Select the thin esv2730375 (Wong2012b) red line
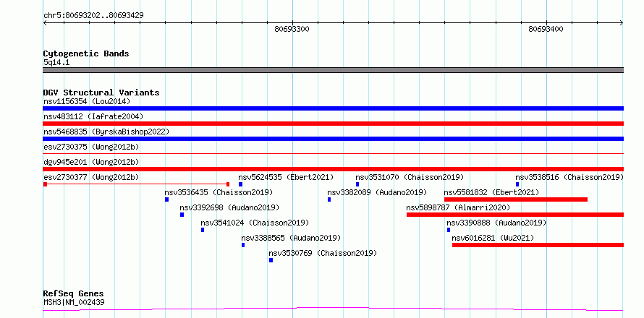The width and height of the screenshot is (644, 318). click(333, 153)
